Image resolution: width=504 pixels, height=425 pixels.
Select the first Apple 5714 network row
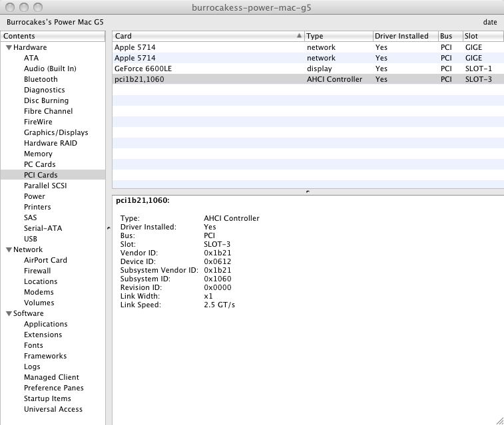(x=134, y=47)
